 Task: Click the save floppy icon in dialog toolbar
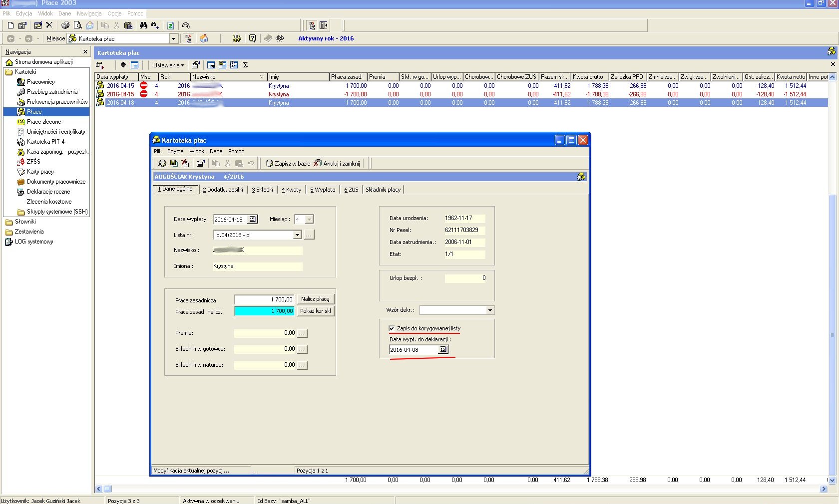point(174,163)
